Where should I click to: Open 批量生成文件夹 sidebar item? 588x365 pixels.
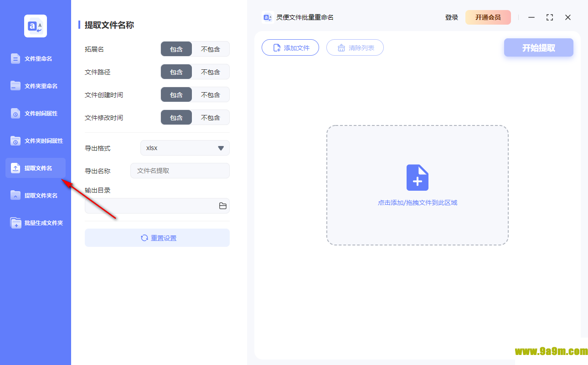[36, 223]
